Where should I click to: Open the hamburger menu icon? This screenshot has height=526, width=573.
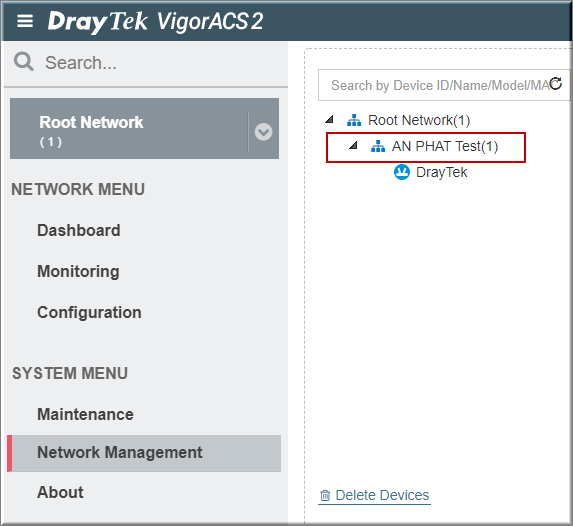[25, 21]
